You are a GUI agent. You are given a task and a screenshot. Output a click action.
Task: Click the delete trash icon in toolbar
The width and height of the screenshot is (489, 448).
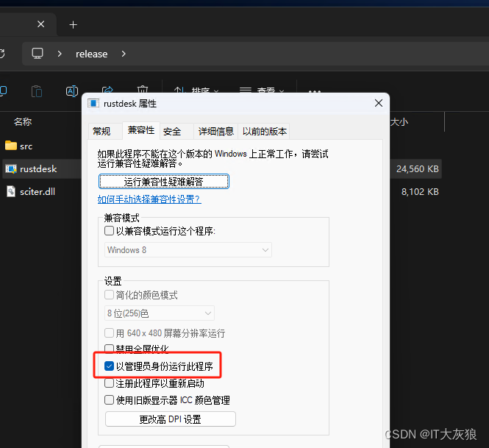click(x=143, y=90)
